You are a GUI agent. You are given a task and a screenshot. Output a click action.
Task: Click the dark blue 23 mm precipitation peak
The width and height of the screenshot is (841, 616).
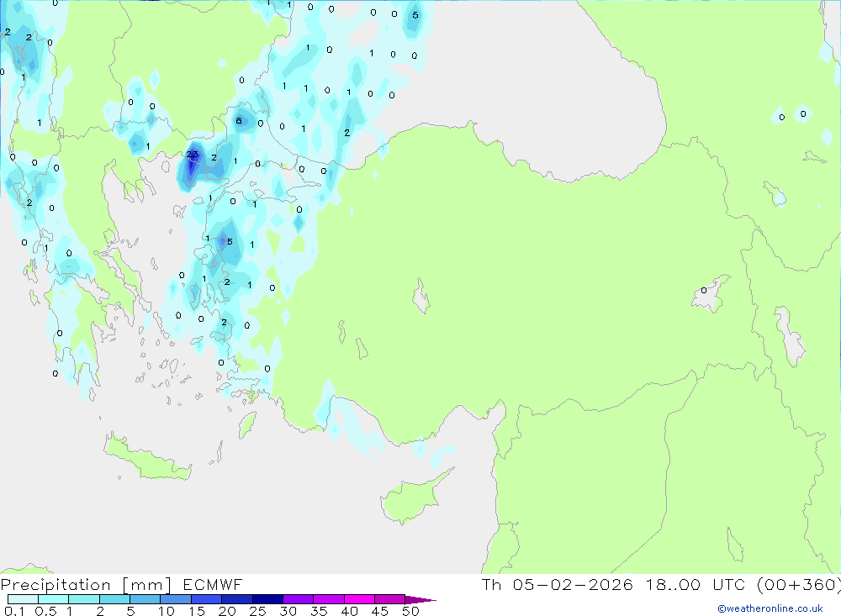[192, 160]
